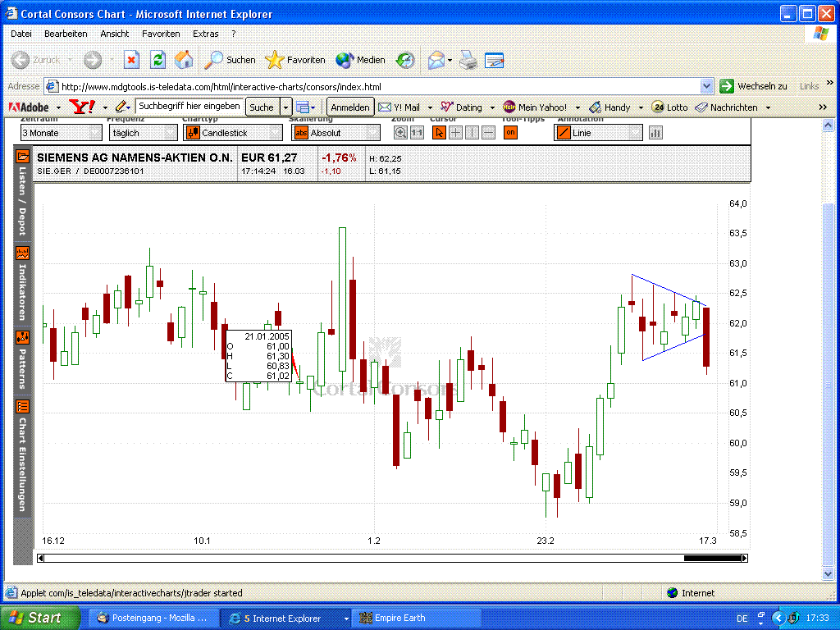840x630 pixels.
Task: Click the Suche search button
Action: coord(262,107)
